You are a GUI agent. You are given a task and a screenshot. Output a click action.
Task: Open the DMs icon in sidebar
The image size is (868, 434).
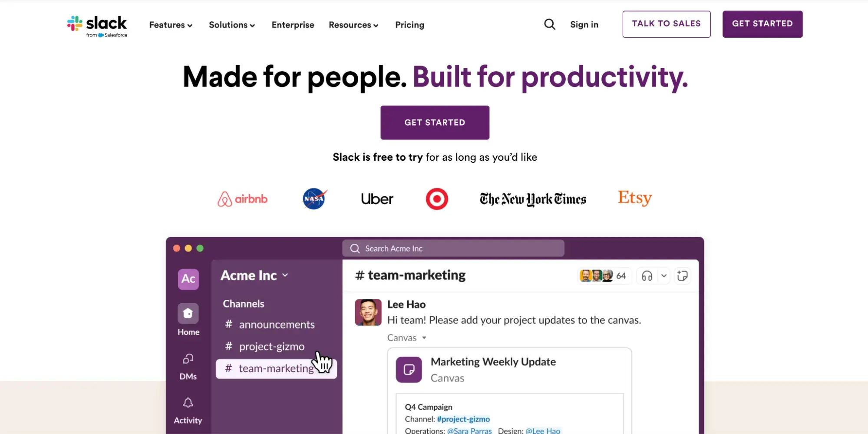click(188, 359)
